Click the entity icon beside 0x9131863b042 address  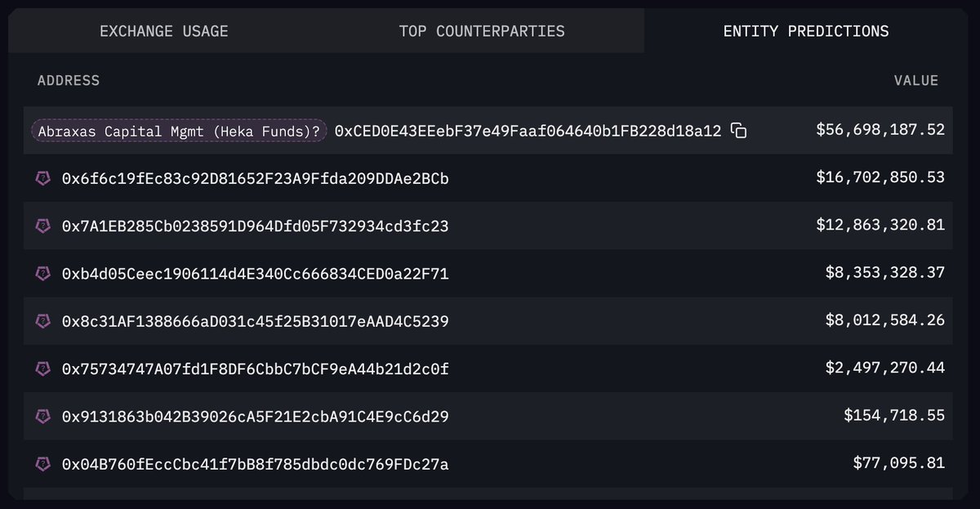42,417
